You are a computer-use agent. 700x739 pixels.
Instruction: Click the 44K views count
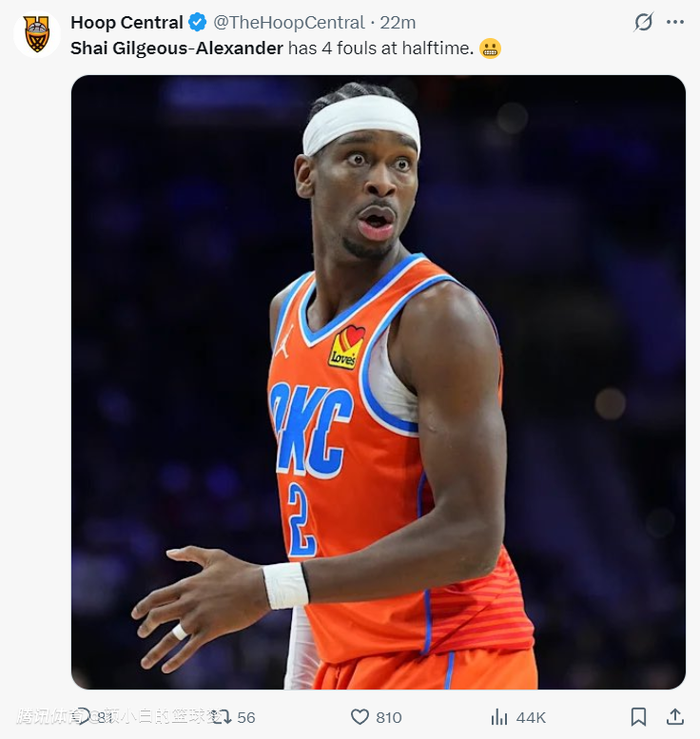(x=531, y=717)
